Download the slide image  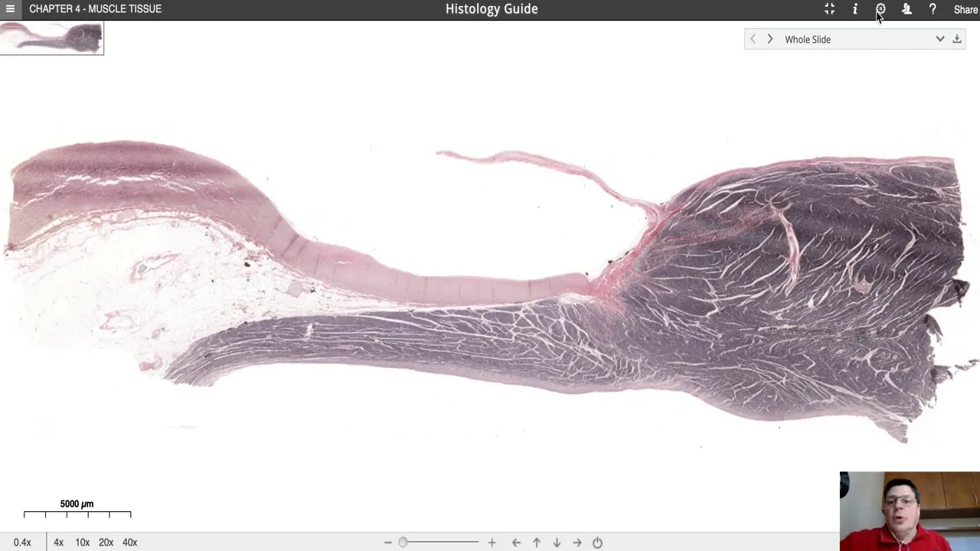tap(957, 39)
